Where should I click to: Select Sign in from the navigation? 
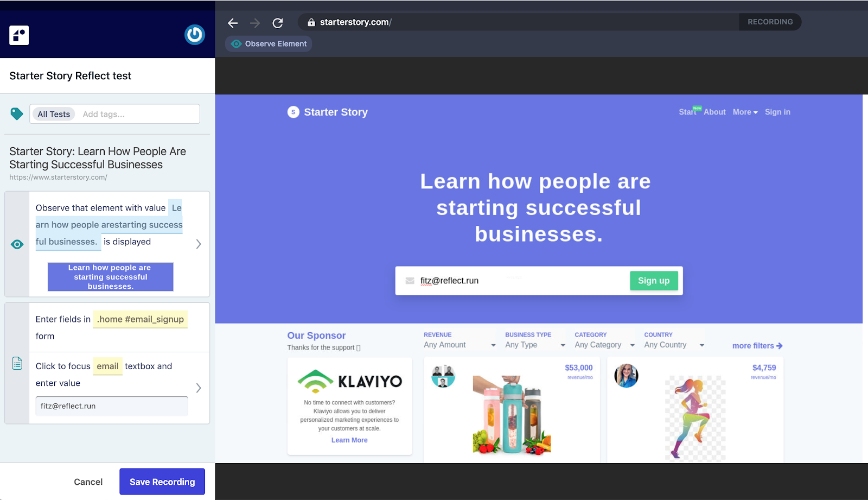(x=777, y=112)
